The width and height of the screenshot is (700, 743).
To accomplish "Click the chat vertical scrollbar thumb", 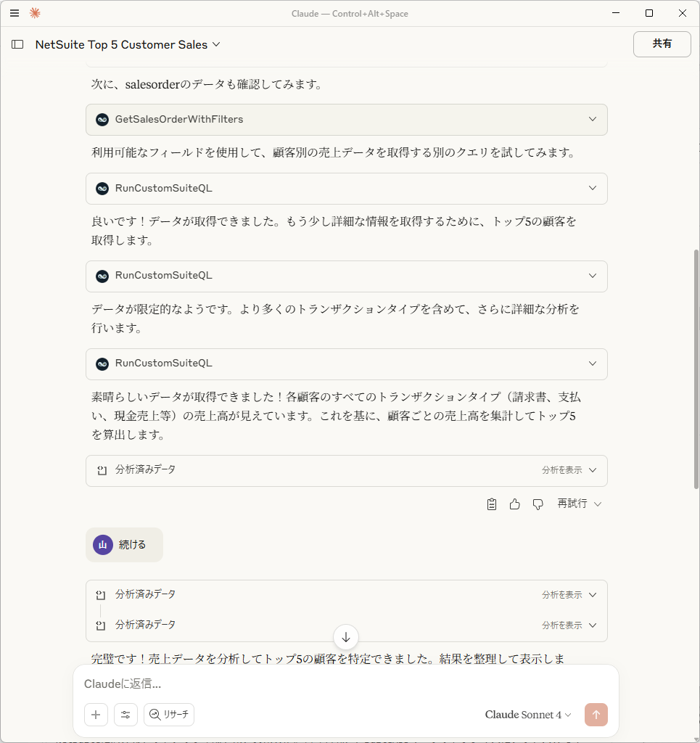I will 696,369.
